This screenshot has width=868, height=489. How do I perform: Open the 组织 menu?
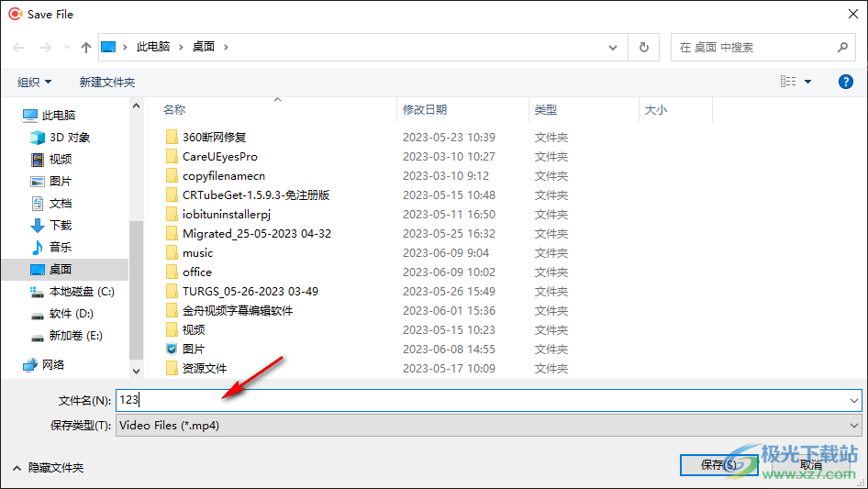tap(34, 82)
